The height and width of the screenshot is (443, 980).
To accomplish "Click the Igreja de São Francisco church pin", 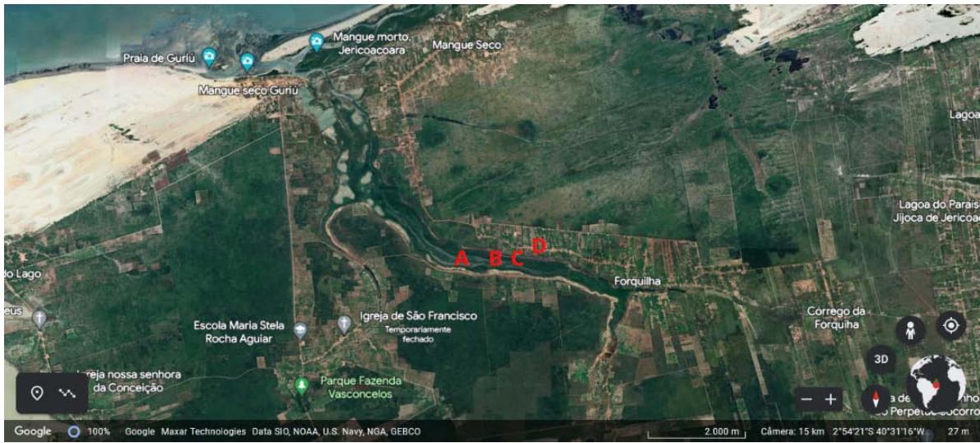I will pos(344,324).
